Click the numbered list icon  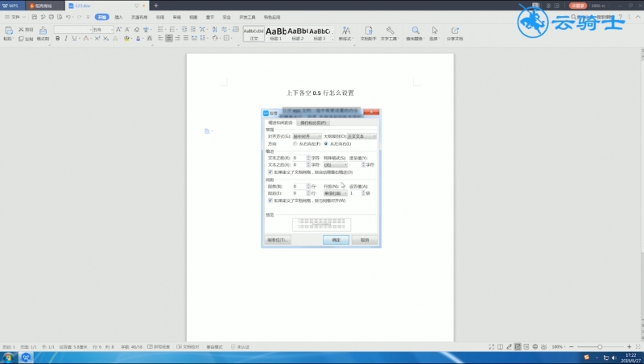172,30
